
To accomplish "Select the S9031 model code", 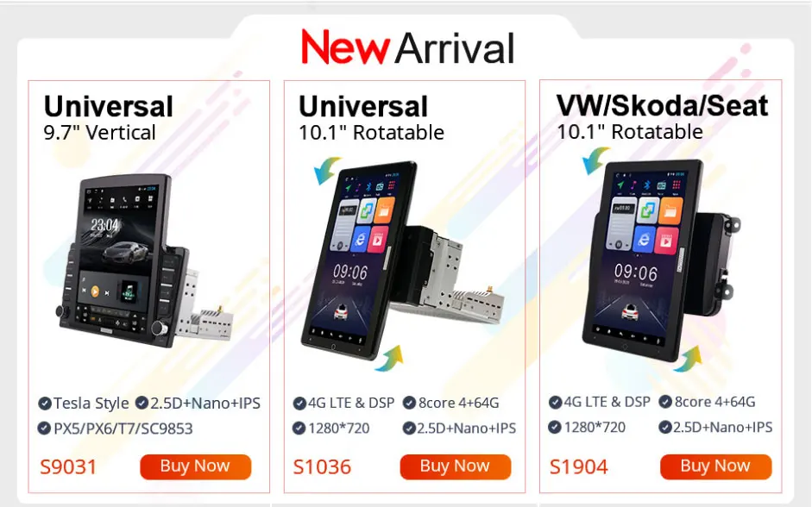I will pos(68,466).
